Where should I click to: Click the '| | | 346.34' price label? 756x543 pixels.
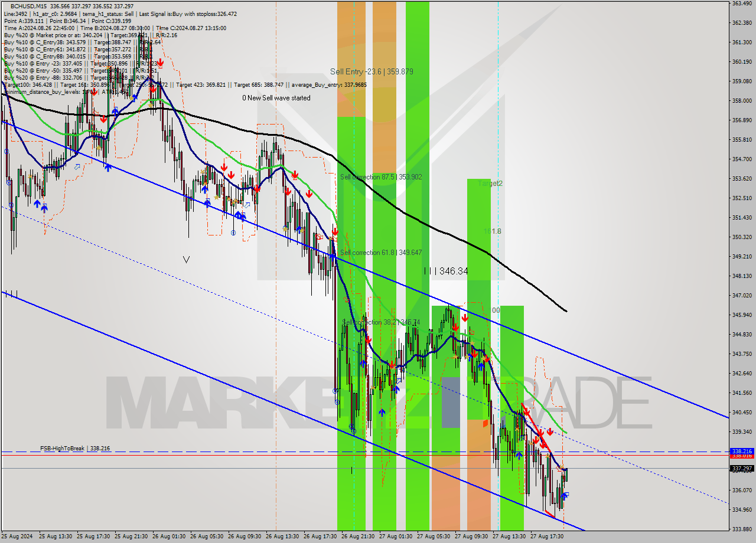coord(446,271)
